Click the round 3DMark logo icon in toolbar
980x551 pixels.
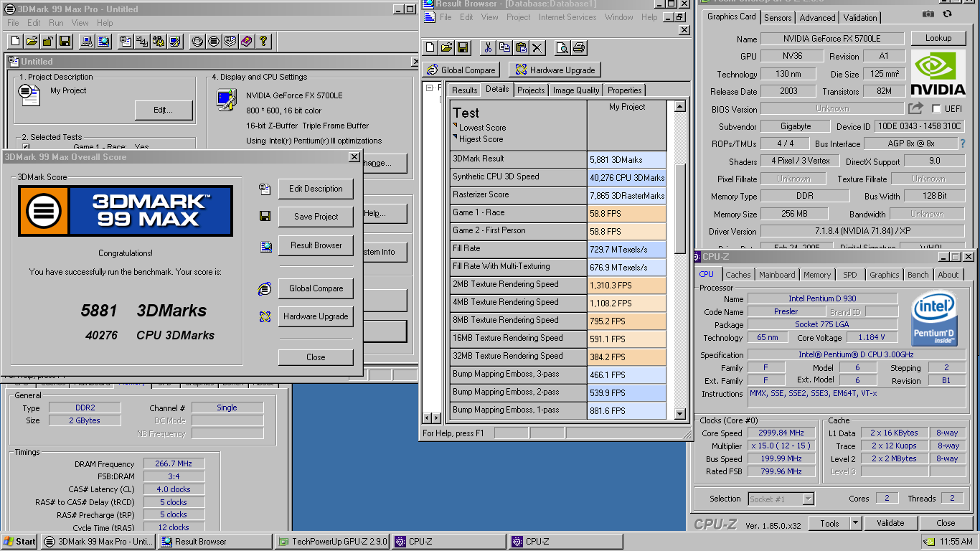pyautogui.click(x=213, y=42)
